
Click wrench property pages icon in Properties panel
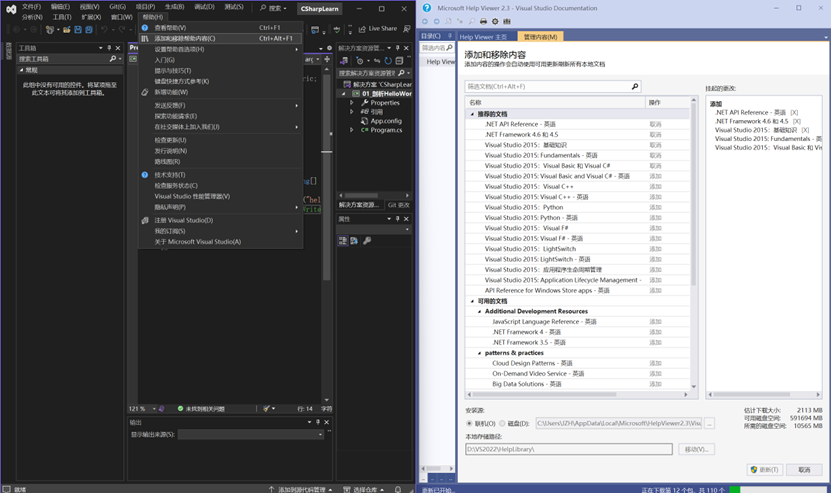click(367, 241)
